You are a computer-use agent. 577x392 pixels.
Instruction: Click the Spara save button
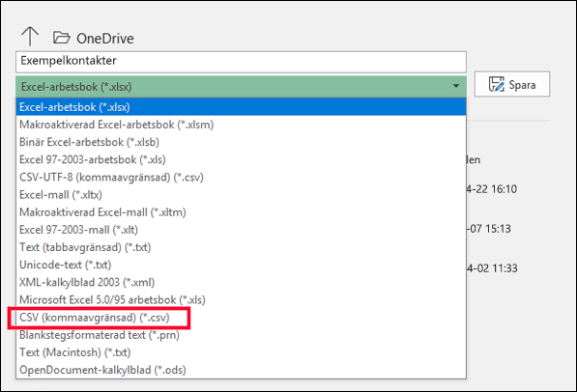click(512, 84)
